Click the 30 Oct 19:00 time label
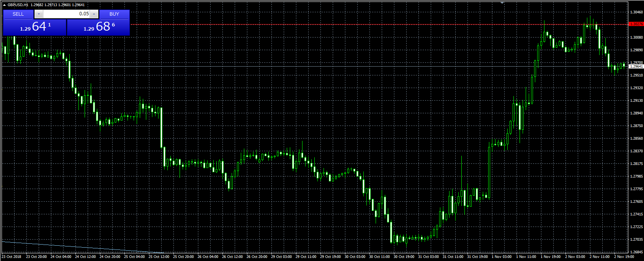 coord(404,257)
